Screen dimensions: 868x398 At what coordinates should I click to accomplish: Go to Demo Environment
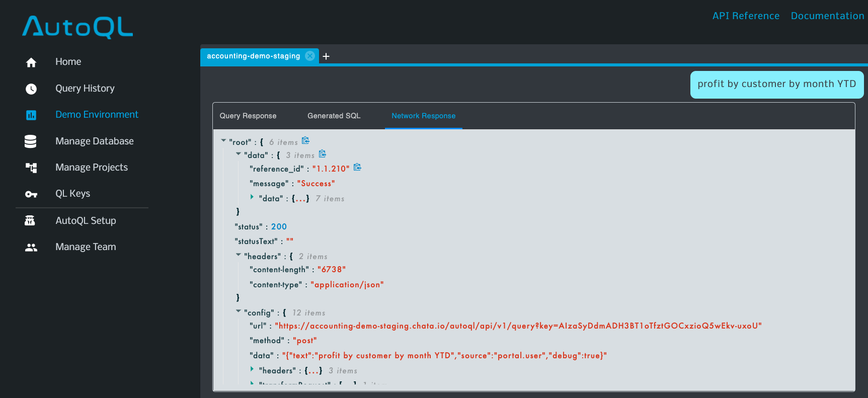pos(97,115)
